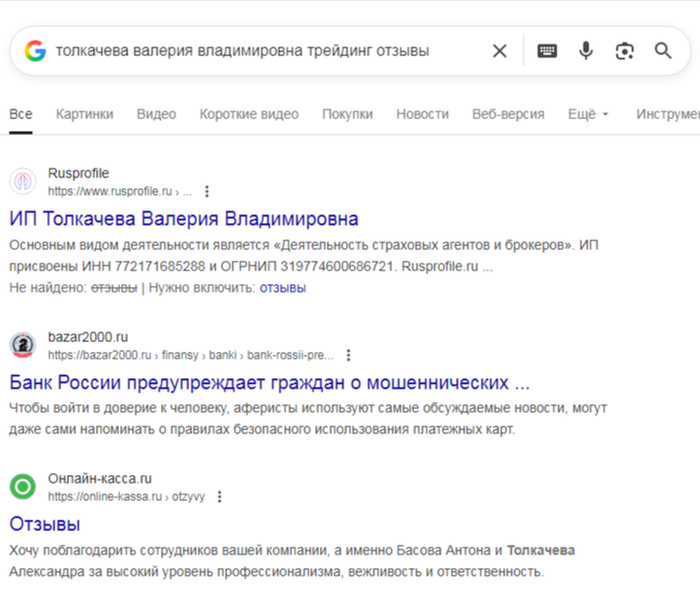Open options menu for bazar2000.ru result
The height and width of the screenshot is (599, 700).
pyautogui.click(x=349, y=356)
